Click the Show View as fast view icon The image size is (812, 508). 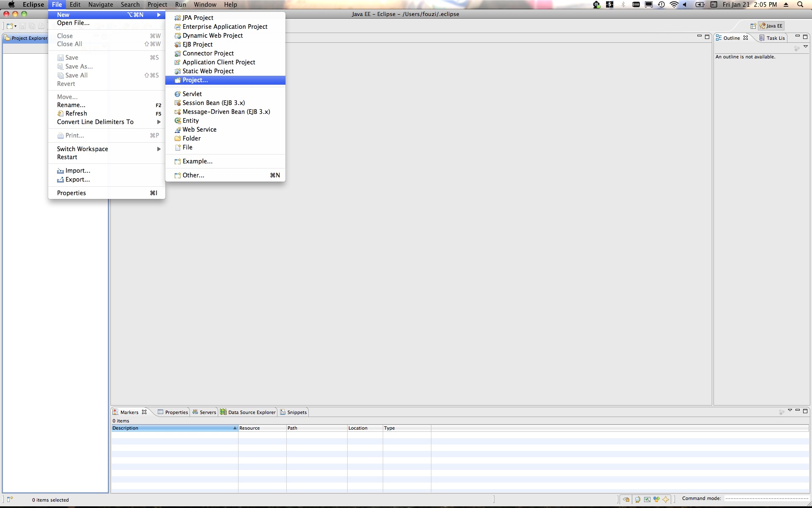(10, 499)
